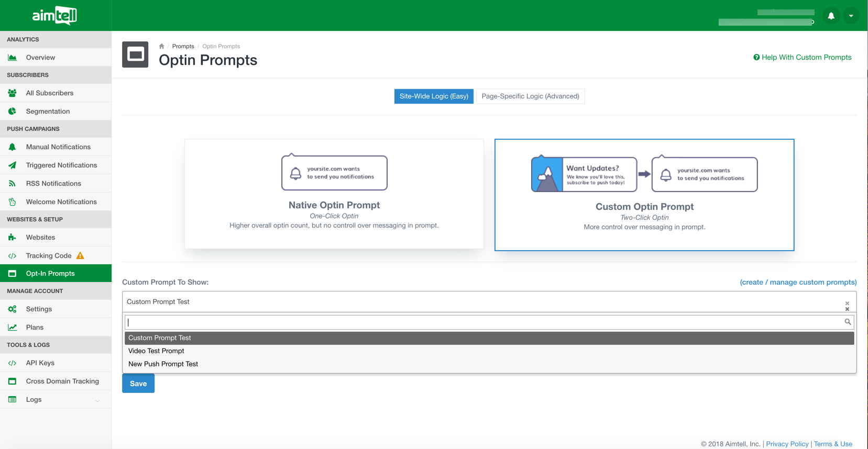Open Privacy Policy footer link
Viewport: 868px width, 449px height.
787,444
